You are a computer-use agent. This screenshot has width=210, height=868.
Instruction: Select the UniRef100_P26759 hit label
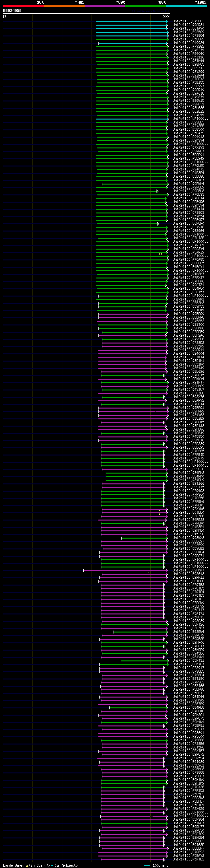tap(188, 704)
